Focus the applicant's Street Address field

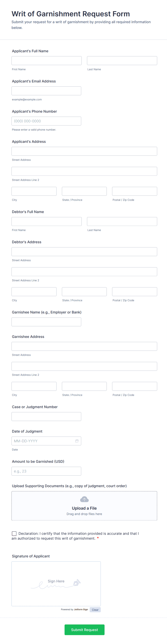click(84, 151)
